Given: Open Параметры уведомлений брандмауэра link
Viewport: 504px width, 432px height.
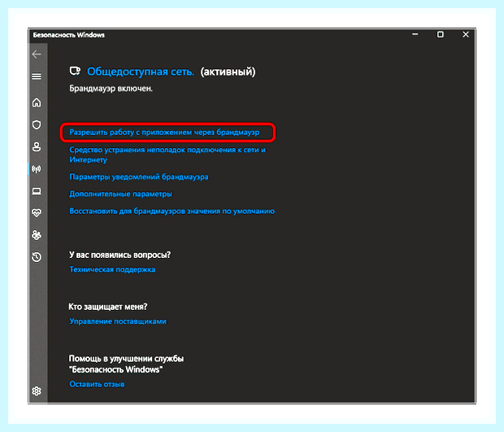Looking at the screenshot, I should [139, 177].
